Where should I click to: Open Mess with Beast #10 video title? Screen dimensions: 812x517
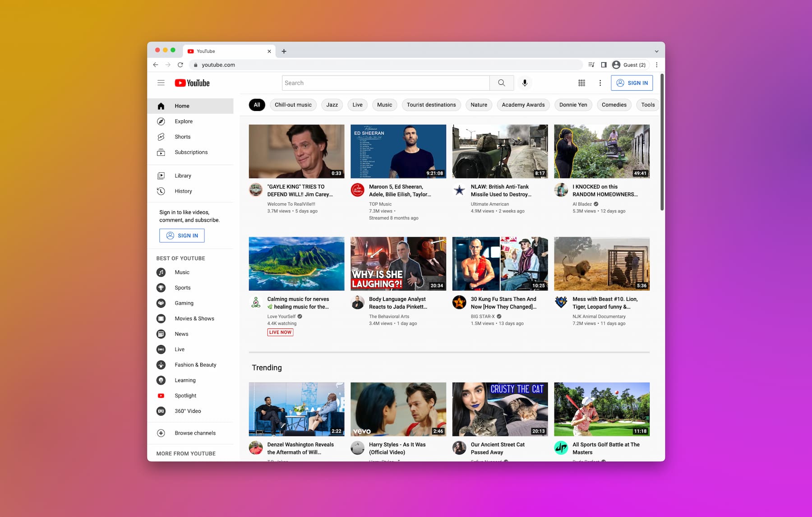tap(605, 303)
